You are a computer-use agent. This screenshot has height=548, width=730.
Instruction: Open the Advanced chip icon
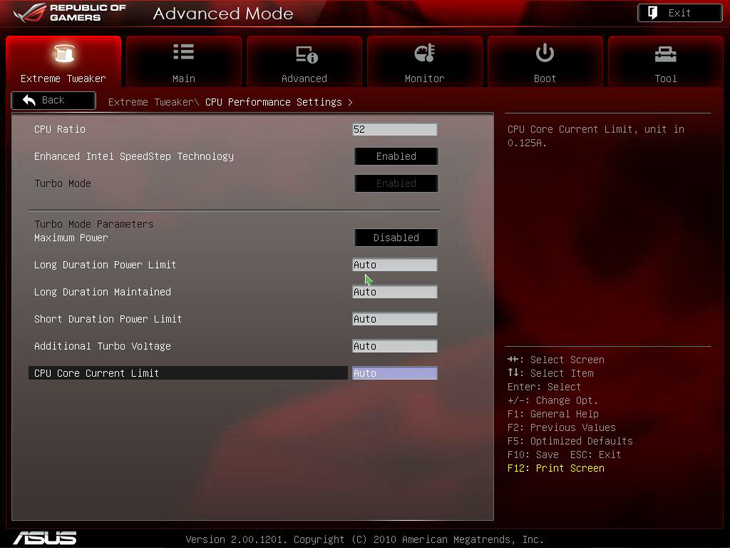coord(305,54)
